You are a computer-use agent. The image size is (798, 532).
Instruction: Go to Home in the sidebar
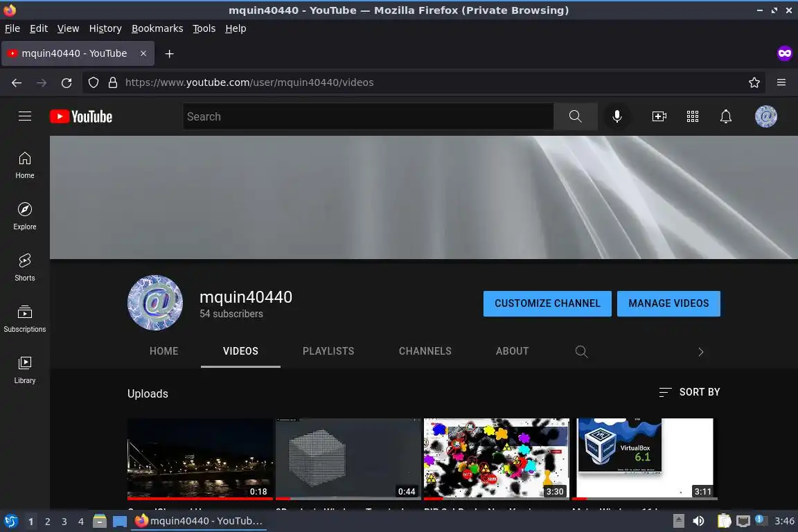point(24,166)
